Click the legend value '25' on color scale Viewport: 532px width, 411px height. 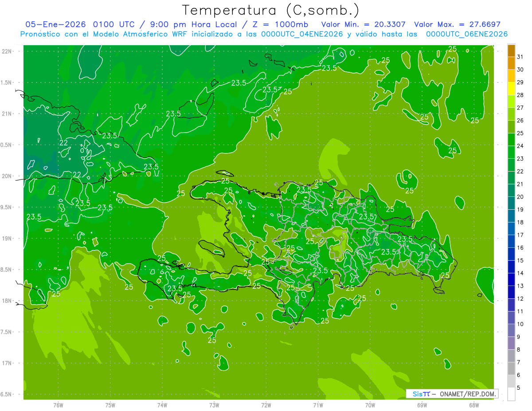coord(520,133)
